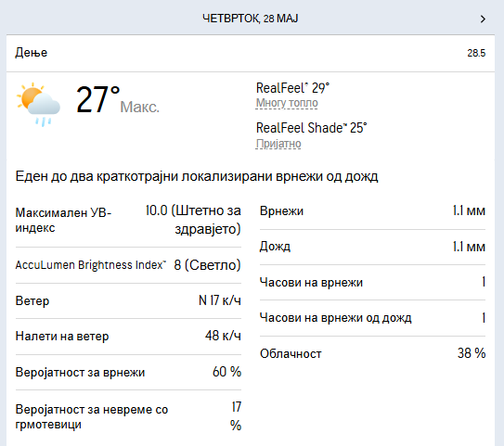Select the 'Налети на ветер' 48 к/ч row
This screenshot has width=504, height=446.
(128, 337)
